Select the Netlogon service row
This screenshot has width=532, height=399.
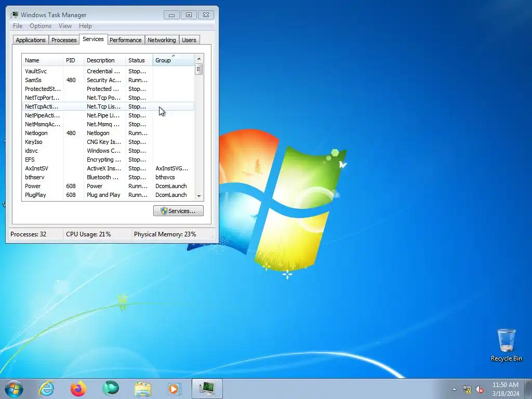click(108, 133)
